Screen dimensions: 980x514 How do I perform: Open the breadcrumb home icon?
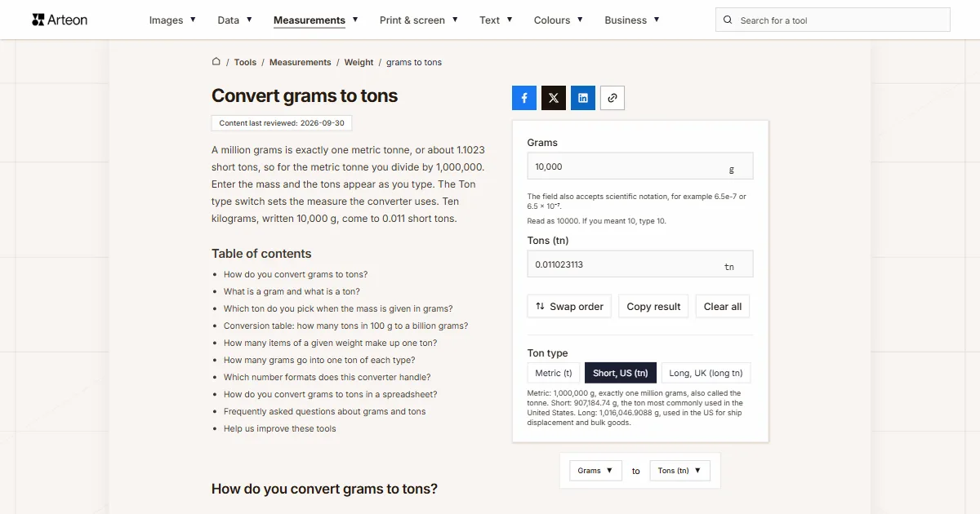(x=216, y=61)
